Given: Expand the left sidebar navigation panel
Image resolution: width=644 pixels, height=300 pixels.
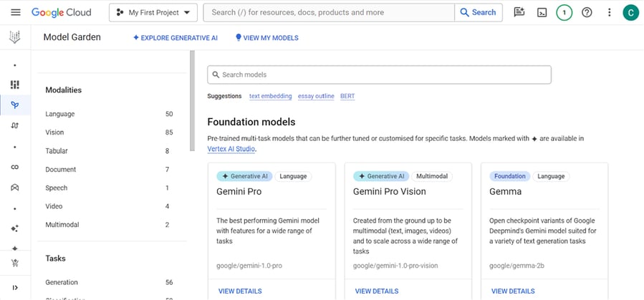Looking at the screenshot, I should click(x=15, y=287).
